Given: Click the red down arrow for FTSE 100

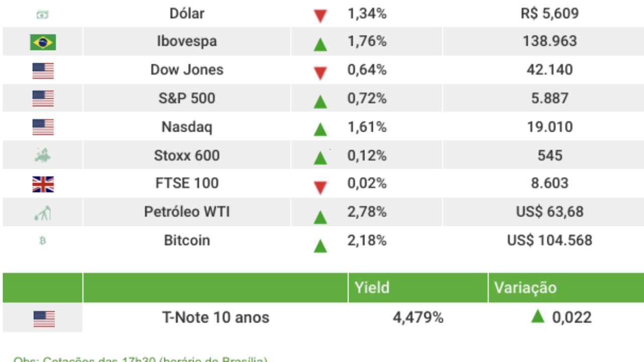Looking at the screenshot, I should point(320,188).
